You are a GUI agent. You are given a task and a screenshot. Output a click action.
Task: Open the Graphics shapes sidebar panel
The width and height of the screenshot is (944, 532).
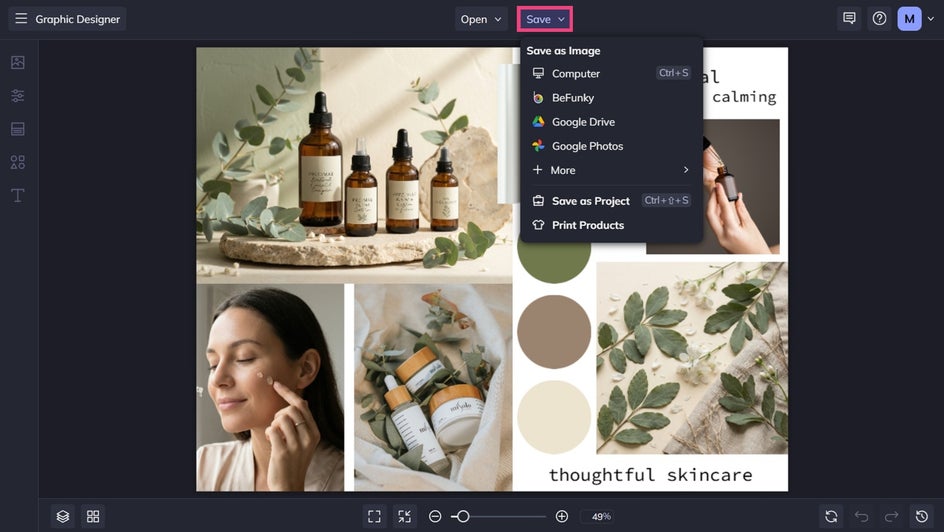point(18,162)
